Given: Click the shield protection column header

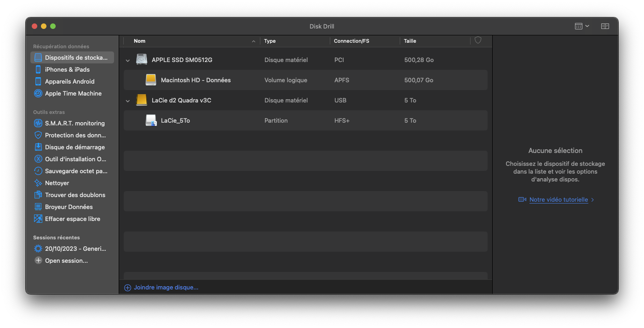Looking at the screenshot, I should [478, 40].
